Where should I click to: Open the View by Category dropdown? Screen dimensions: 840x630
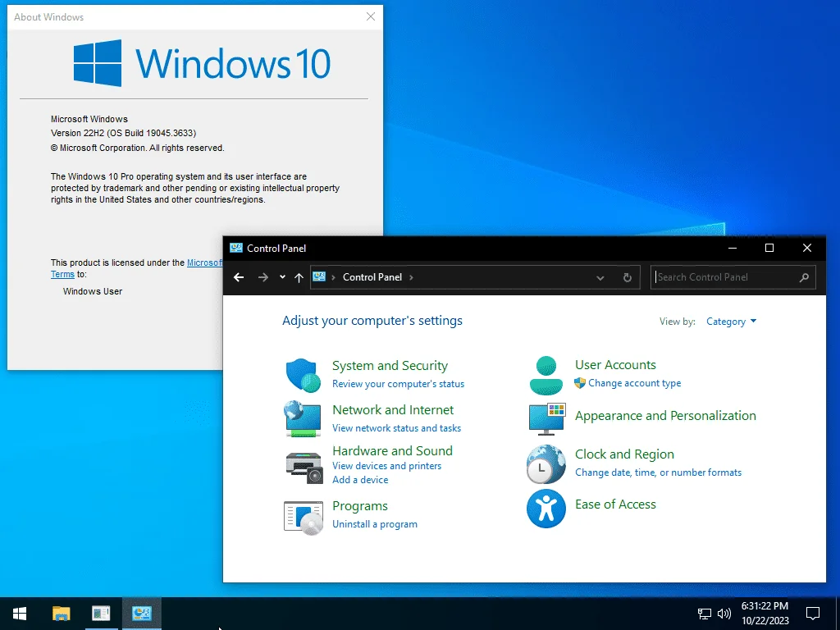[731, 322]
